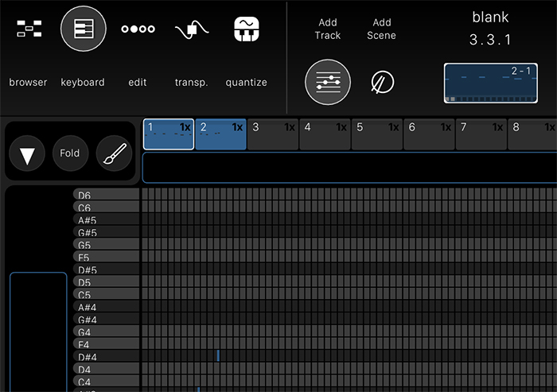Image resolution: width=557 pixels, height=392 pixels.
Task: Select pattern slot 6
Action: [429, 134]
